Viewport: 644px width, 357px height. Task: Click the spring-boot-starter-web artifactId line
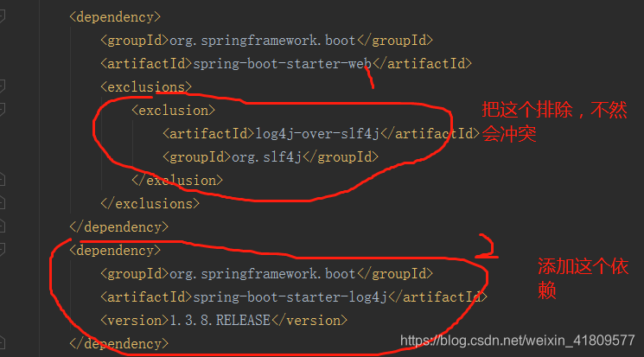pos(286,64)
